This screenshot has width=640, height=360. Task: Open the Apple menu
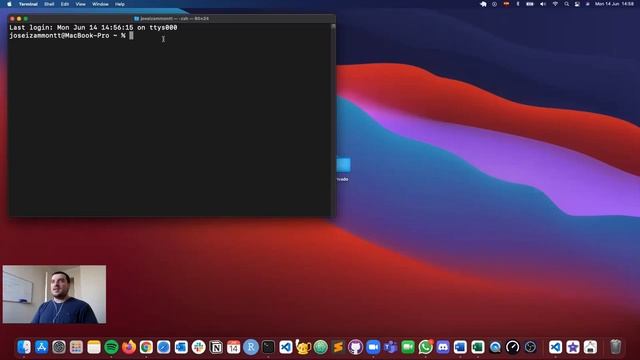[9, 4]
